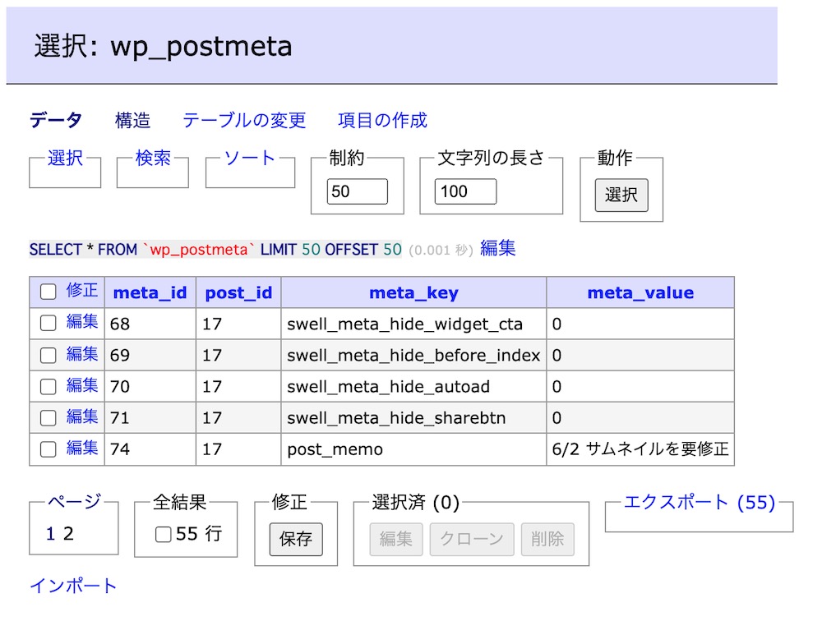
Task: Check the row checkbox for meta_id 69
Action: [48, 356]
